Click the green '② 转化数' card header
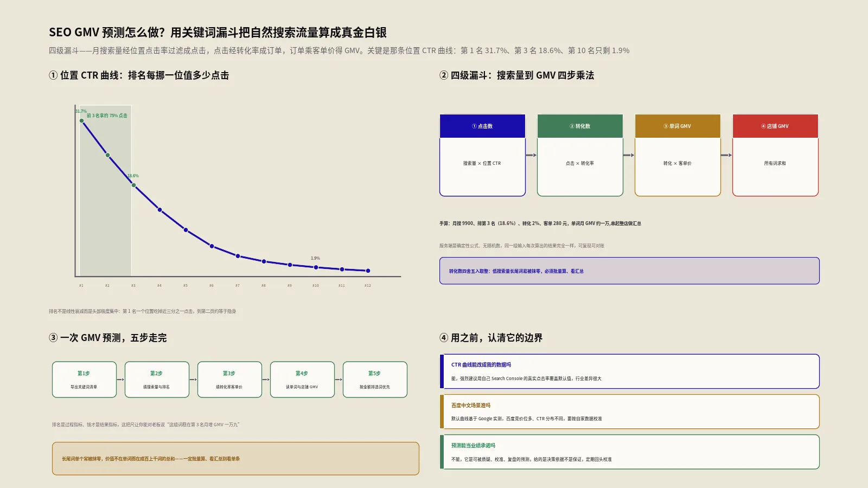 coord(580,126)
